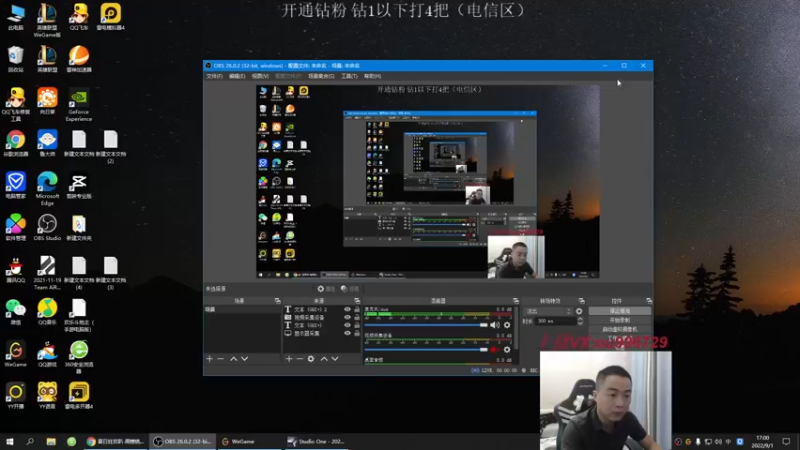Open QQ Music desktop shortcut
The height and width of the screenshot is (450, 800).
(x=47, y=312)
